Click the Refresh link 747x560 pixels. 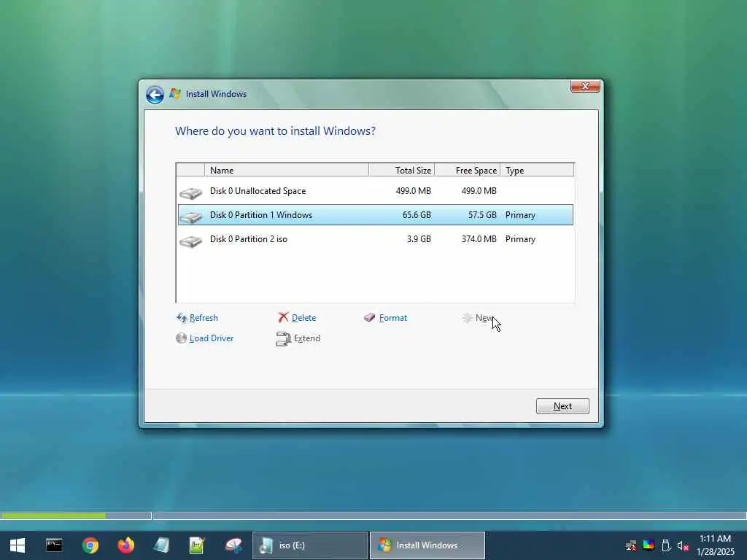(x=204, y=318)
